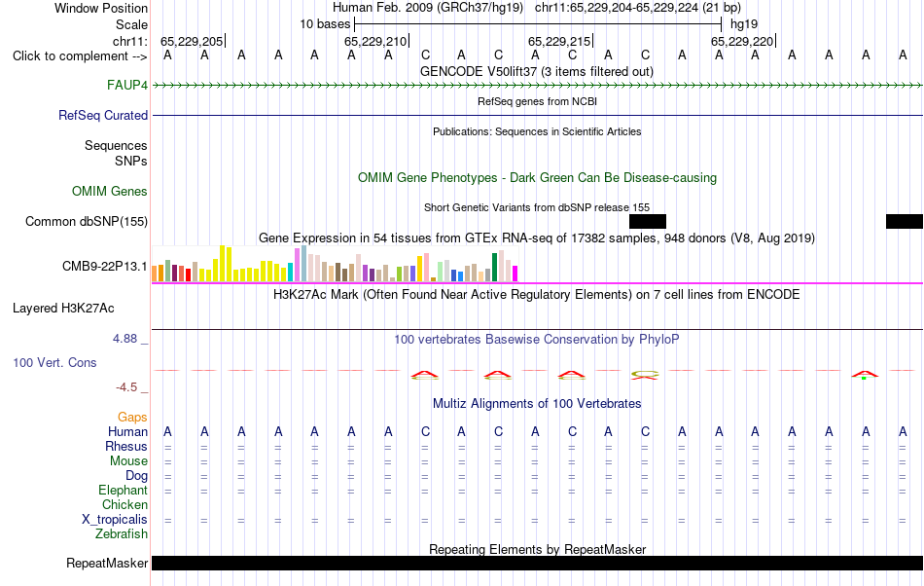This screenshot has height=586, width=924.
Task: Click the -4.5 PhyloP lower scale value
Action: (126, 386)
